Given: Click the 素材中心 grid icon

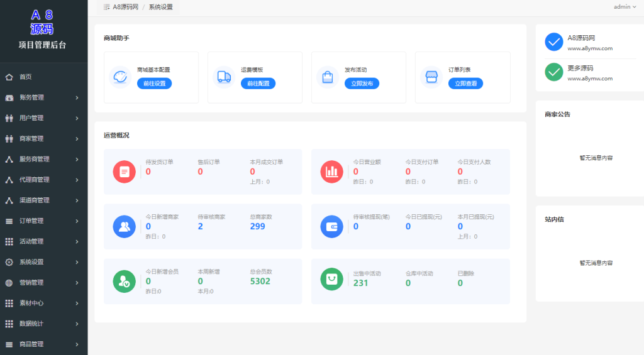Looking at the screenshot, I should coord(9,303).
